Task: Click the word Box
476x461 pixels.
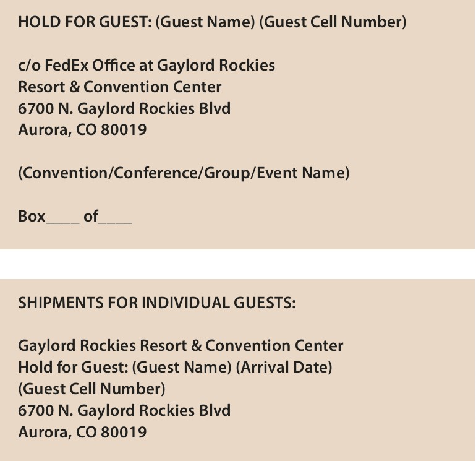Action: (32, 217)
